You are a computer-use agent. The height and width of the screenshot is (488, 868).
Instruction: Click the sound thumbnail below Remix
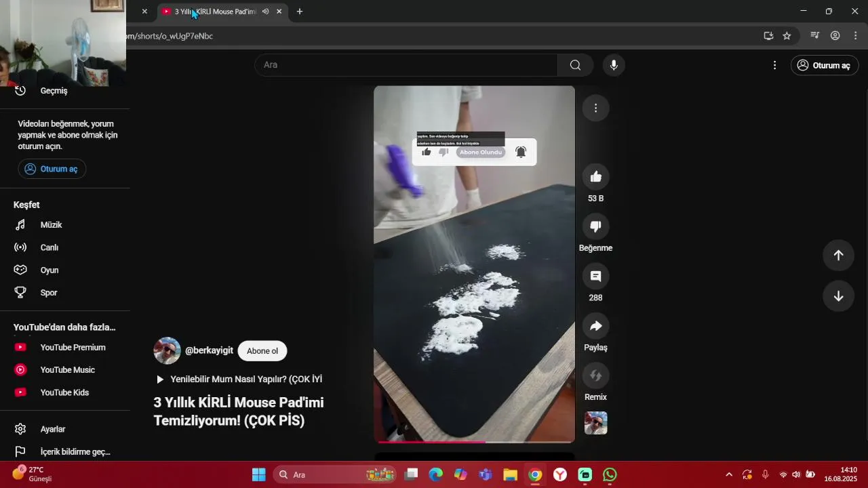tap(595, 423)
